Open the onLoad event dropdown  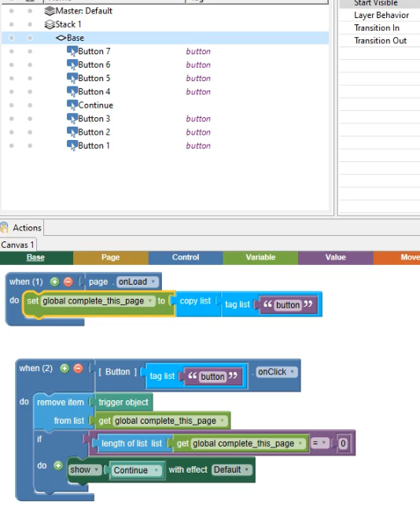point(138,282)
